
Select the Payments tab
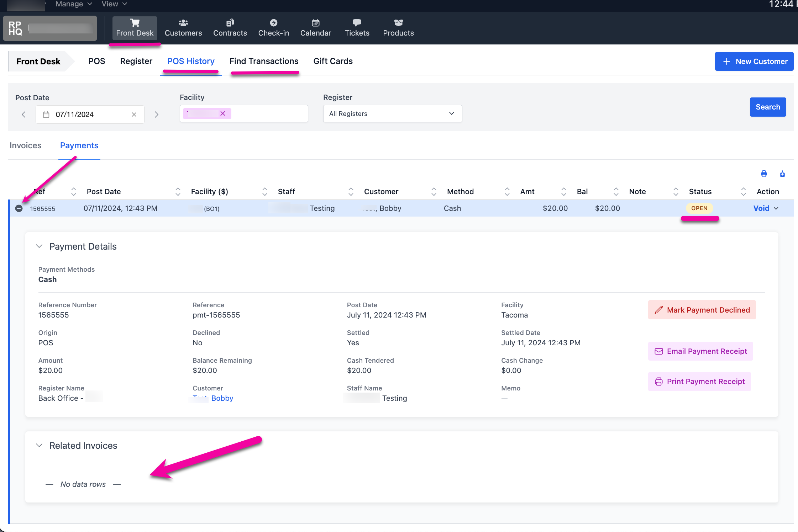[79, 145]
